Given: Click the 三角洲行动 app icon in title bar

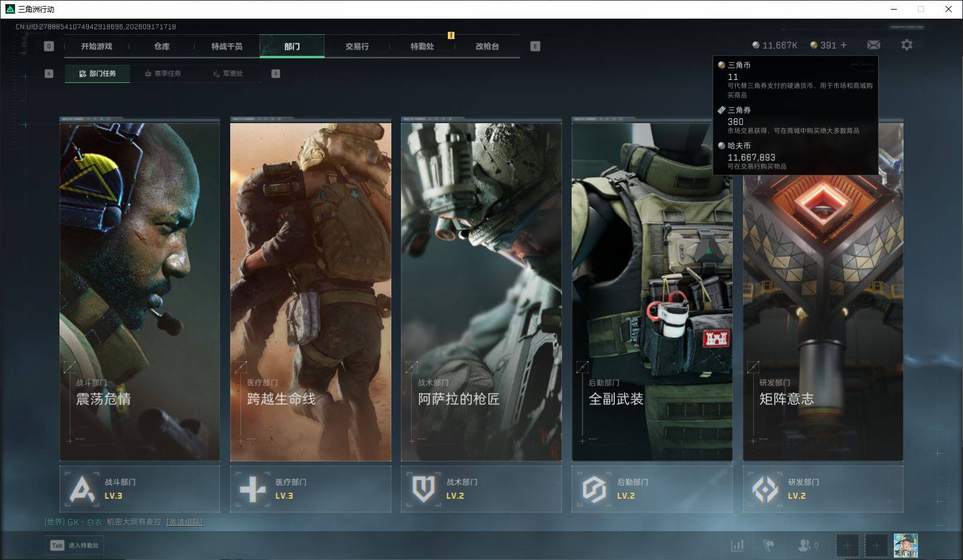Looking at the screenshot, I should 10,9.
